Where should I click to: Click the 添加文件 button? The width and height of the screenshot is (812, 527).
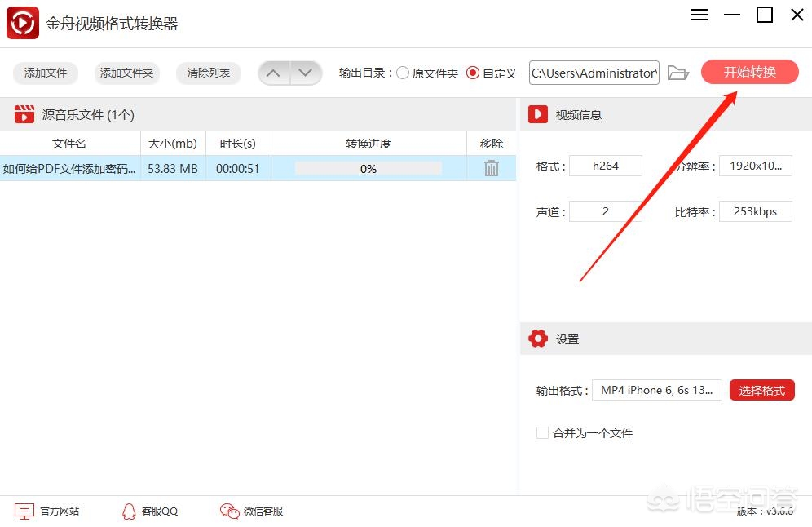click(46, 73)
